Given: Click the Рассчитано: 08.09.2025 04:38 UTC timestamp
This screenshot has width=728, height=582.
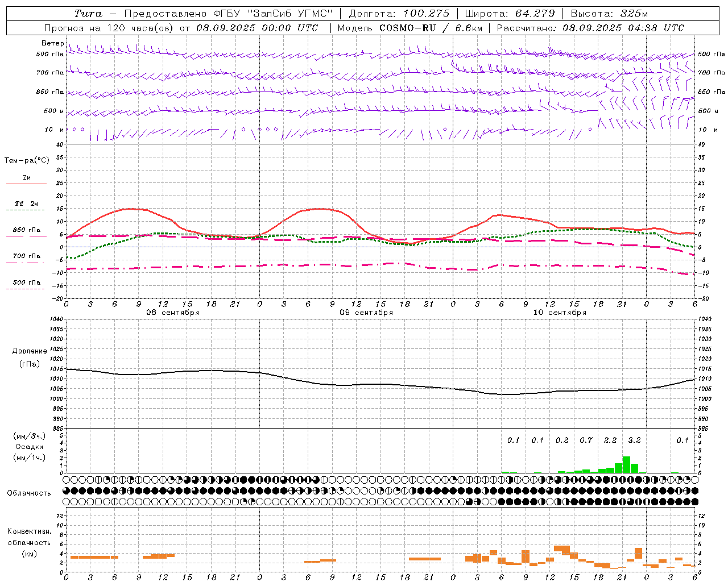Looking at the screenshot, I should (x=590, y=28).
